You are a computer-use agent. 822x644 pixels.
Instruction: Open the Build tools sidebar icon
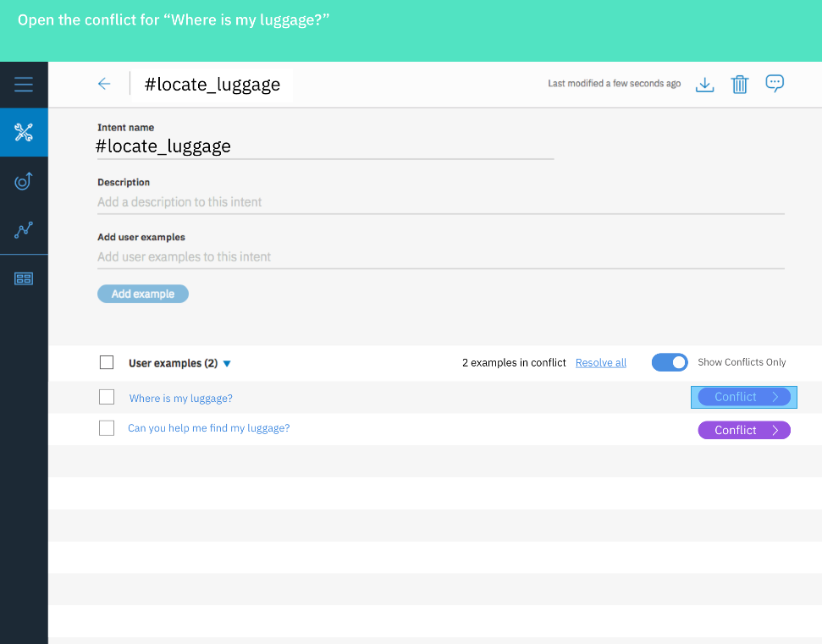coord(24,132)
